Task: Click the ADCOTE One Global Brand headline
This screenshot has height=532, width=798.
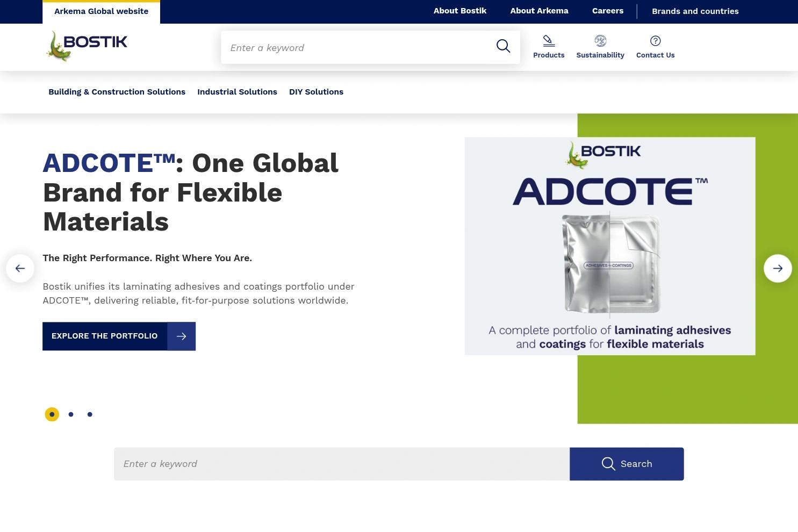Action: [191, 192]
